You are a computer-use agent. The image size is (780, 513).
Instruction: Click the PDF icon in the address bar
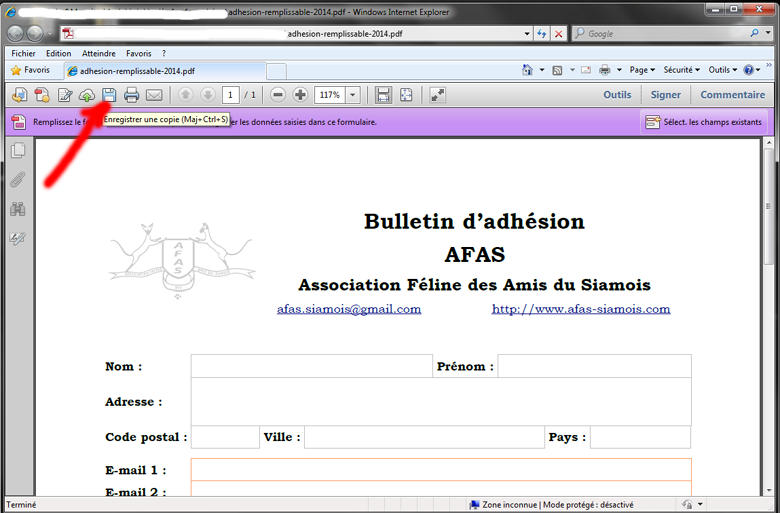(x=68, y=33)
